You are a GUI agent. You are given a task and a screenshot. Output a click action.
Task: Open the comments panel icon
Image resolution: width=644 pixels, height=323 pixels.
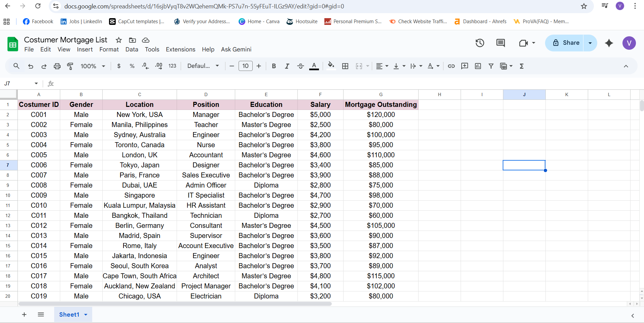[501, 43]
